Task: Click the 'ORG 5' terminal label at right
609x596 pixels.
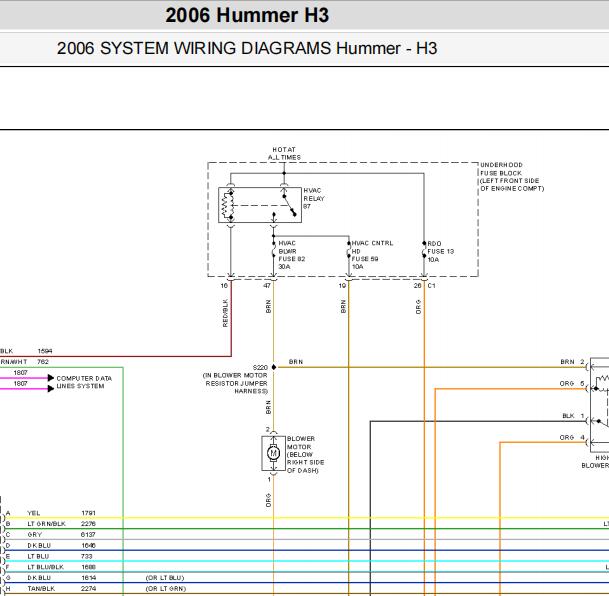Action: point(572,383)
